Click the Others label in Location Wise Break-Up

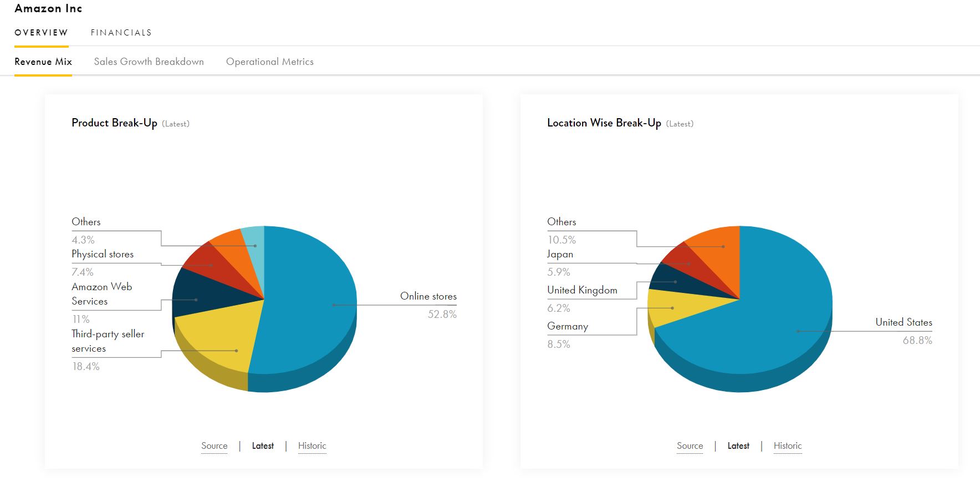point(562,222)
